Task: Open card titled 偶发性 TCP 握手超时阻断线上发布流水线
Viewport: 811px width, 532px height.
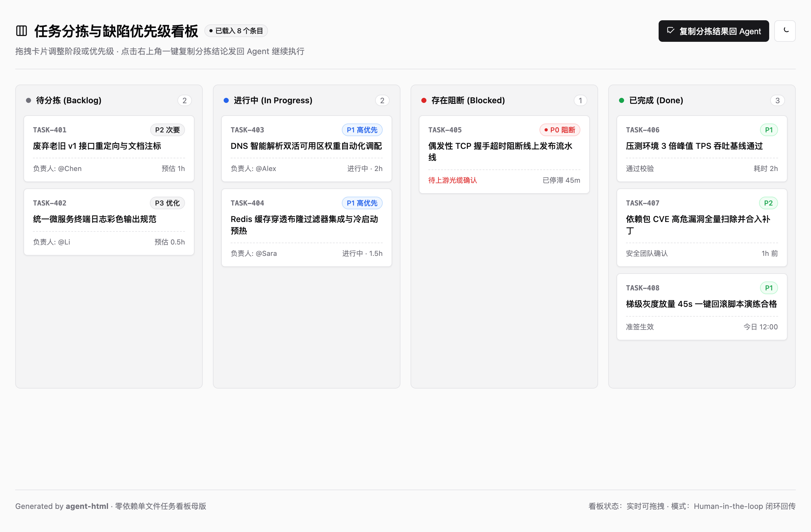Action: click(x=504, y=154)
